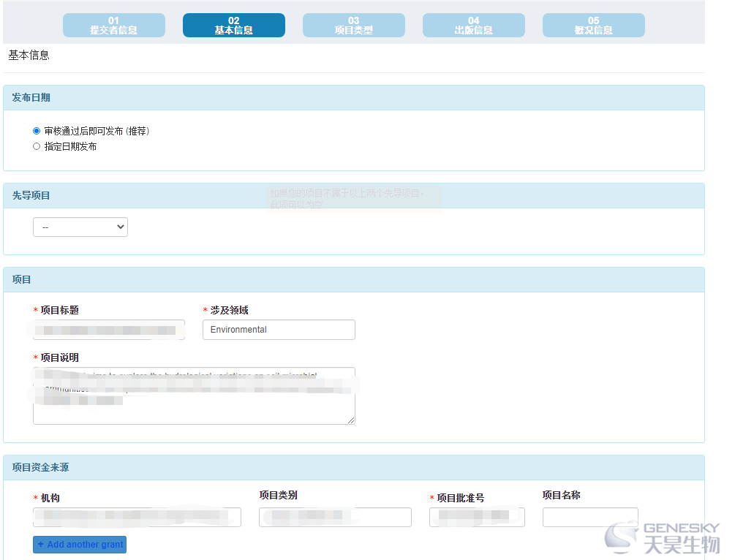Select the 02 基本信息 step tab
The height and width of the screenshot is (560, 735).
coord(233,26)
